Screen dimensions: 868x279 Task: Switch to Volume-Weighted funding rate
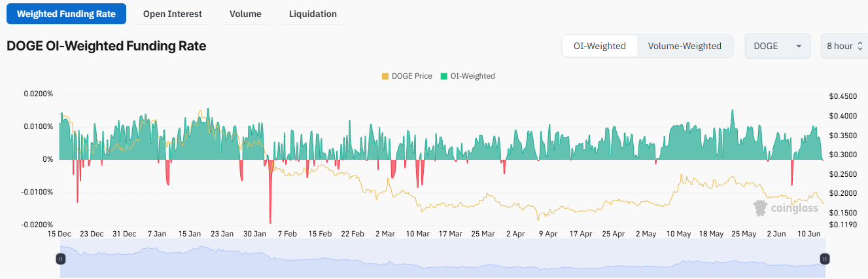pos(684,46)
